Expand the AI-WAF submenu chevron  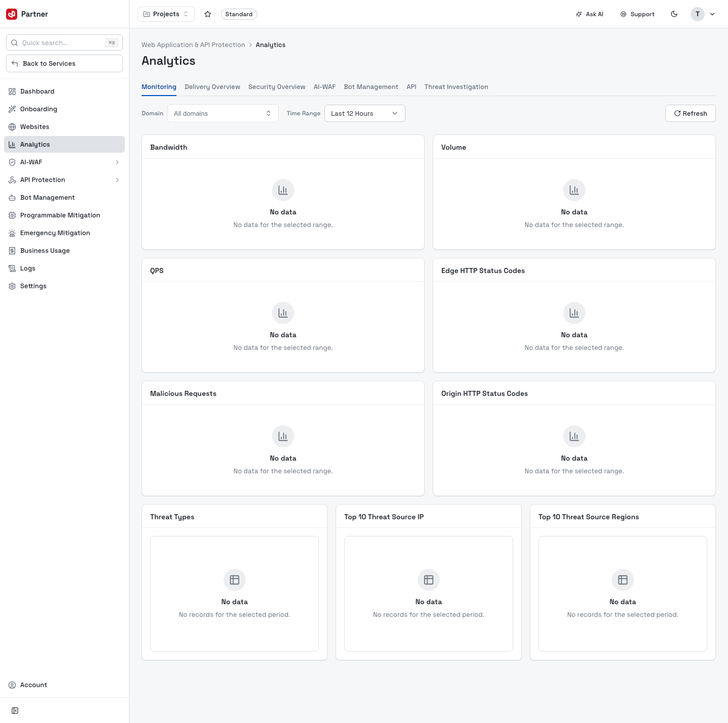[117, 162]
